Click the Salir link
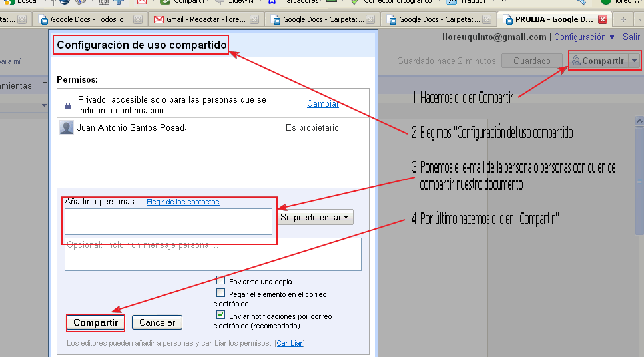The width and height of the screenshot is (644, 357). click(631, 37)
